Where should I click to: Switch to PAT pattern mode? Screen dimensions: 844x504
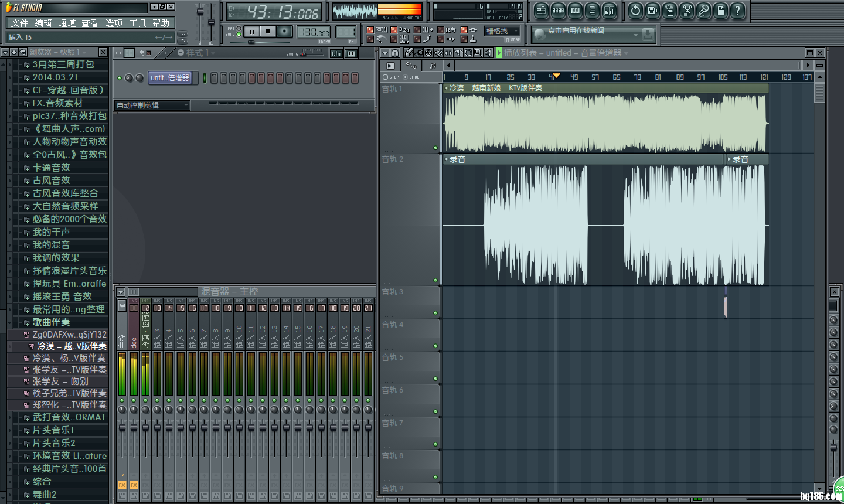click(x=239, y=28)
